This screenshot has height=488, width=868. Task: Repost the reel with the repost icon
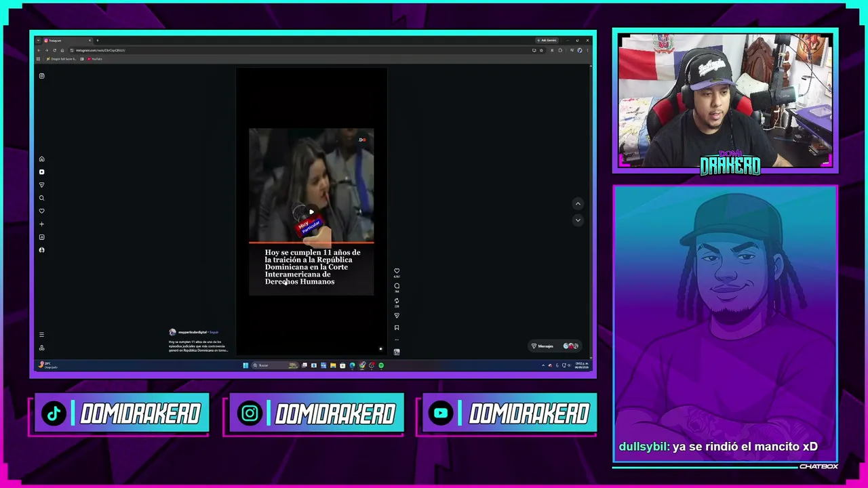(x=397, y=301)
